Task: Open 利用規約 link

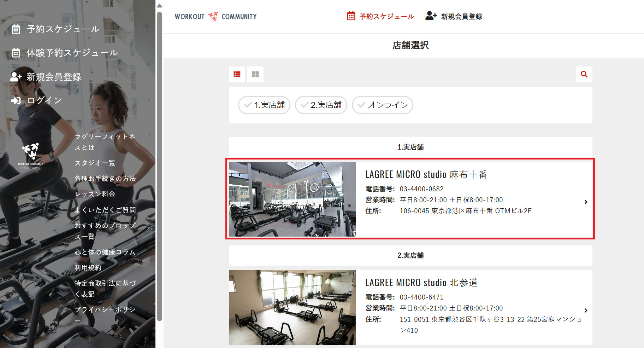Action: point(88,268)
